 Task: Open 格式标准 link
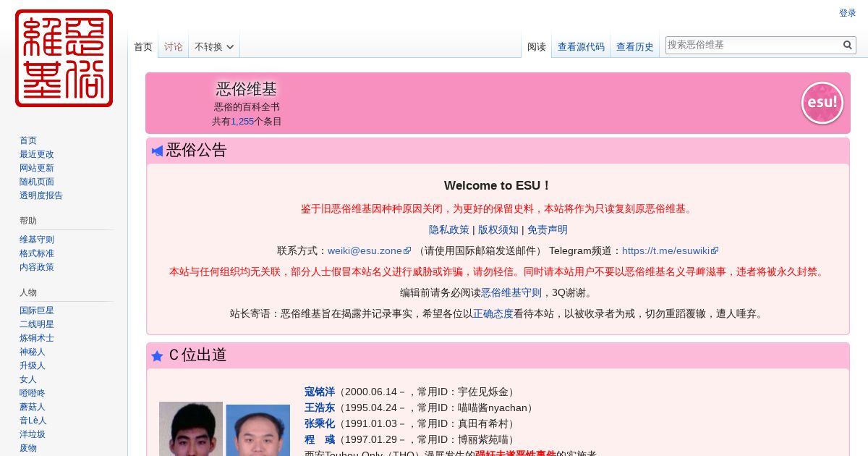pos(37,253)
